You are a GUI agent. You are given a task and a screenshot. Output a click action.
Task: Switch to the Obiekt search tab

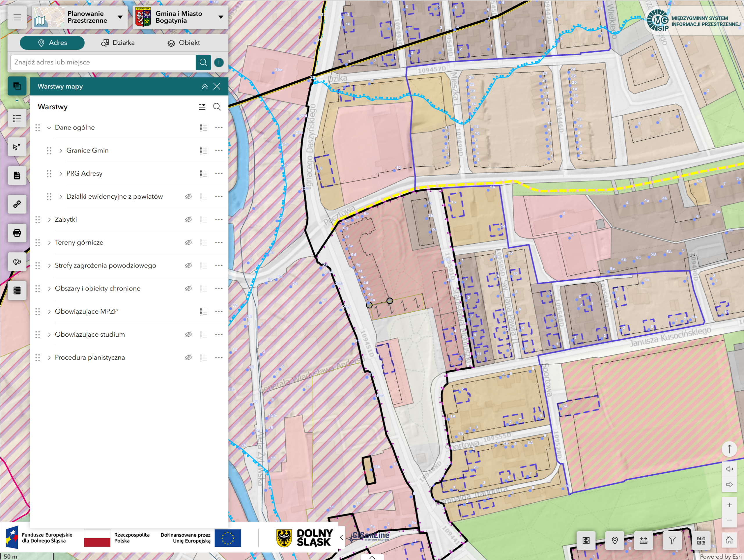coord(184,43)
